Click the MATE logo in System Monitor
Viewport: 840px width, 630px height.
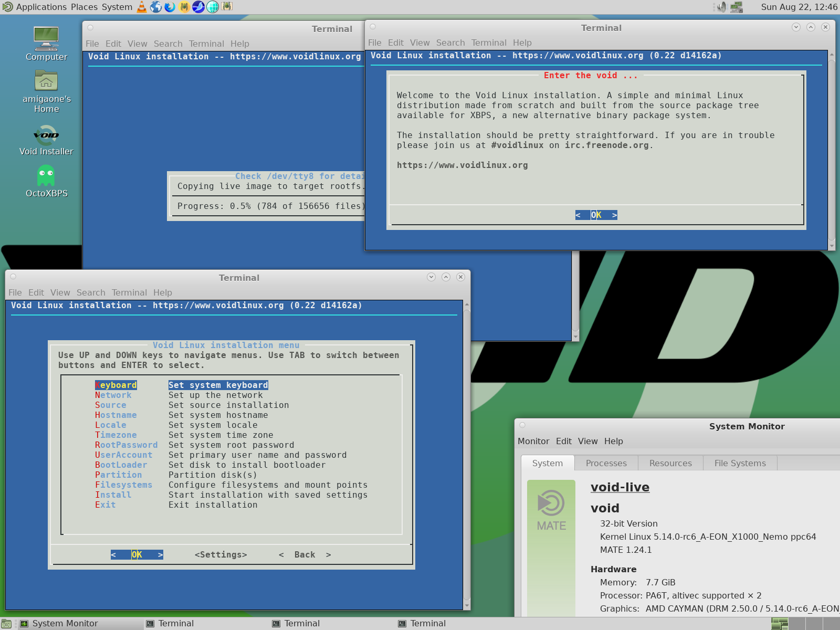tap(551, 510)
